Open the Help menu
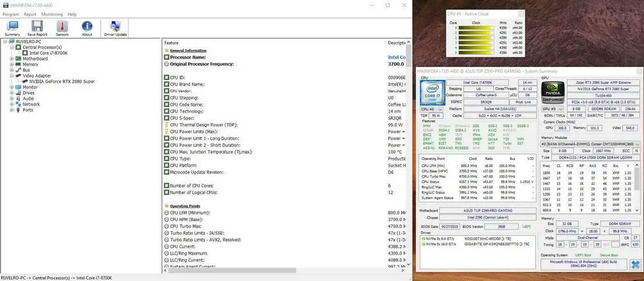Image resolution: width=644 pixels, height=281 pixels. coord(72,14)
